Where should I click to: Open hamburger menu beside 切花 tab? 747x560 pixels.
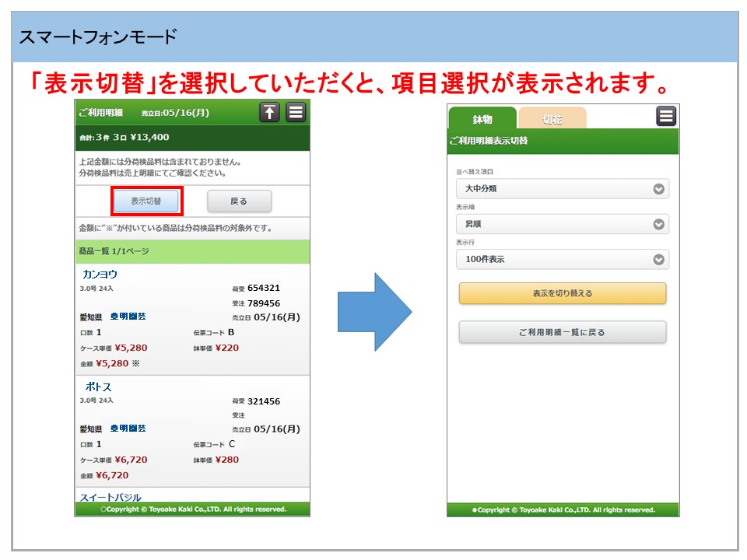[x=666, y=117]
